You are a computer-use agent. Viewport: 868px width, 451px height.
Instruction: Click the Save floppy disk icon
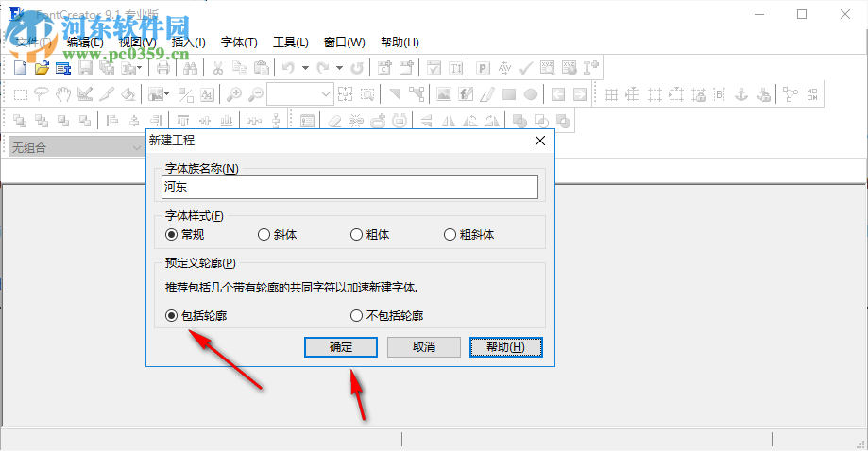pos(85,68)
